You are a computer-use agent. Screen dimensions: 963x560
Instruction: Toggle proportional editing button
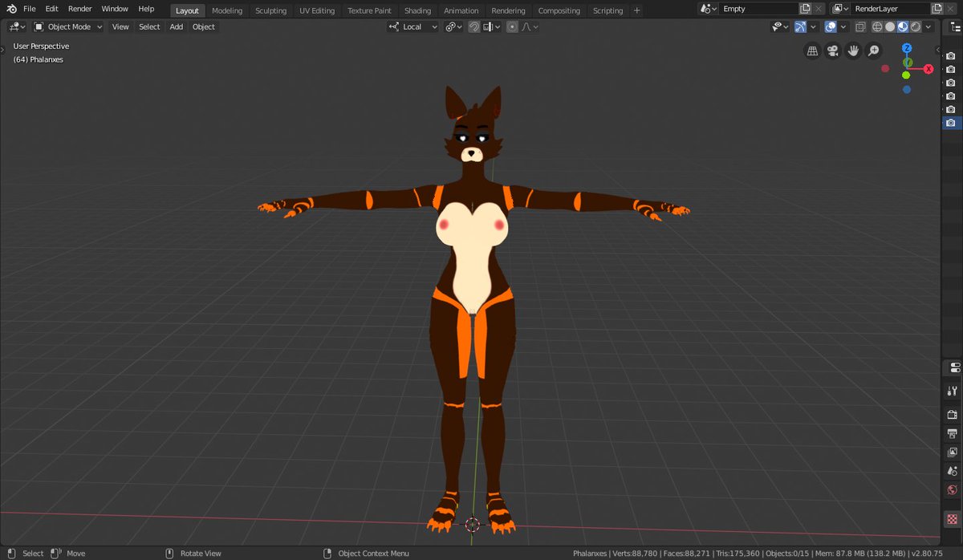click(512, 26)
